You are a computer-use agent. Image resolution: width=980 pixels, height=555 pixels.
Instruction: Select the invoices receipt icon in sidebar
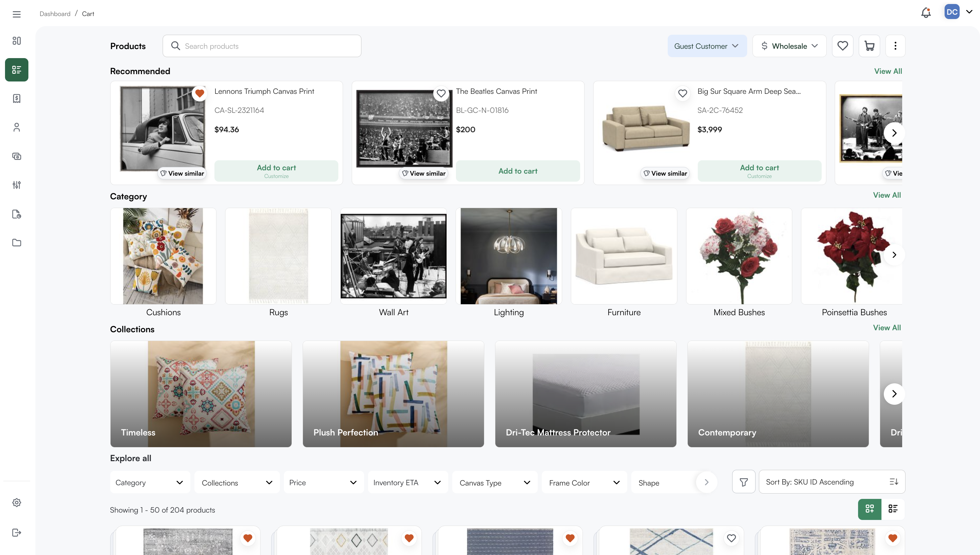(16, 99)
